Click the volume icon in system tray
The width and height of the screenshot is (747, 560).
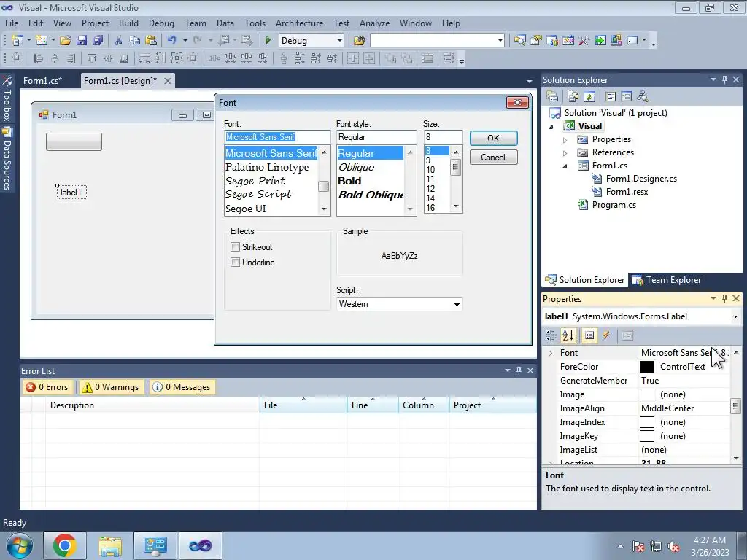point(673,546)
